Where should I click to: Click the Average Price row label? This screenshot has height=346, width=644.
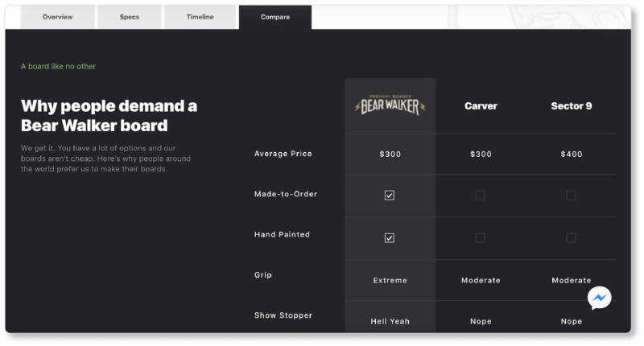click(x=283, y=154)
